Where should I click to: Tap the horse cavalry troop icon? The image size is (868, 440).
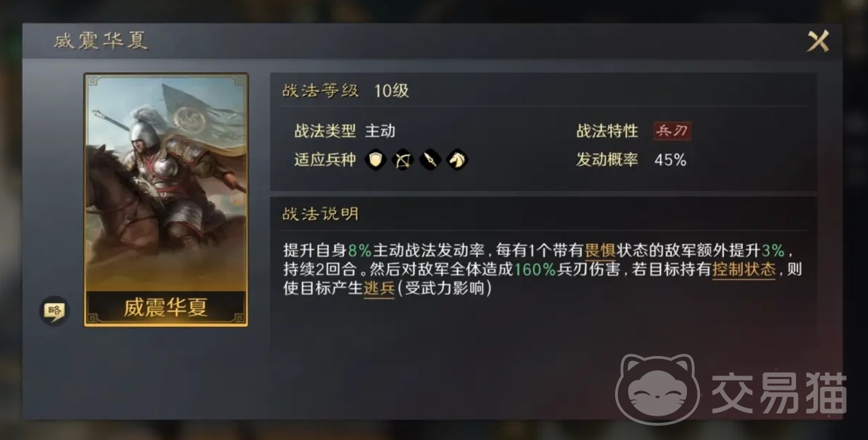(x=456, y=159)
